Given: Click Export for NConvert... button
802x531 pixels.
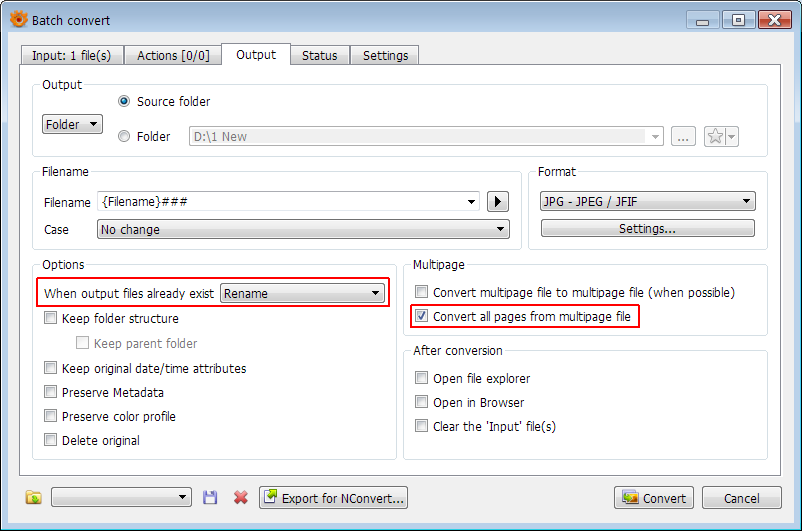Looking at the screenshot, I should (333, 498).
